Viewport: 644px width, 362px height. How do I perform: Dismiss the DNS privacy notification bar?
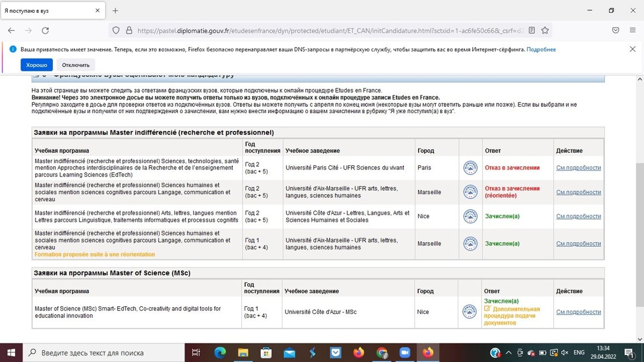tap(632, 49)
